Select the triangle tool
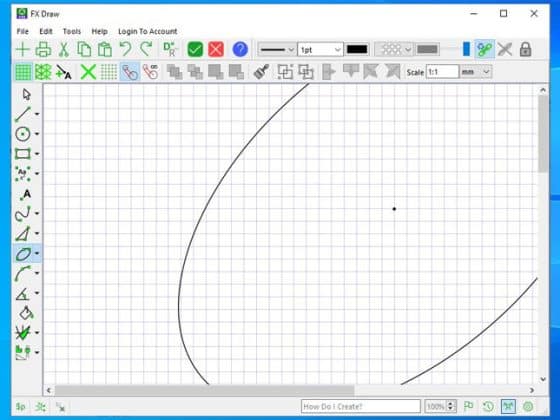This screenshot has width=560, height=420. click(23, 234)
